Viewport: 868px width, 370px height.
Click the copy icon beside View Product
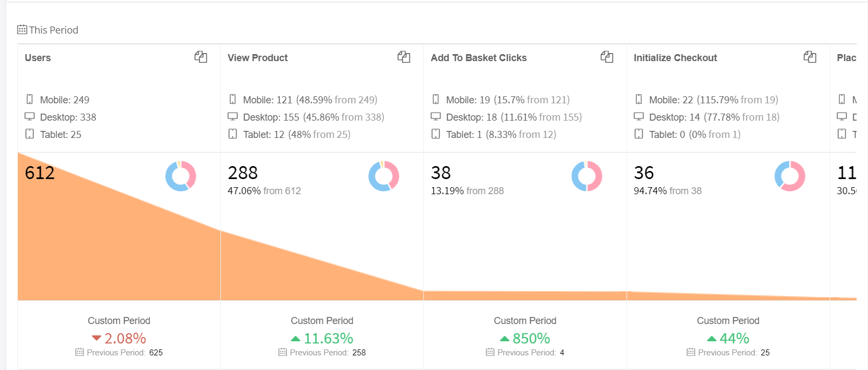(404, 57)
